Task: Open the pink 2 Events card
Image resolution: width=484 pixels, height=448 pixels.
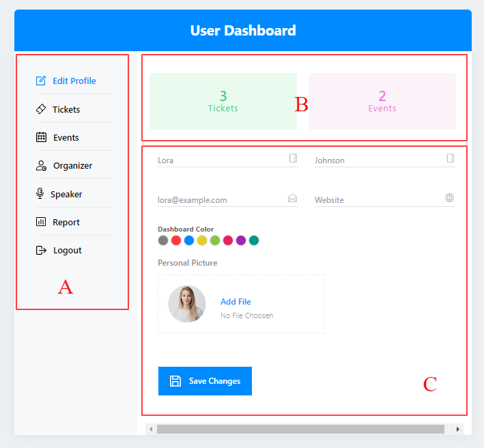Action: [382, 101]
